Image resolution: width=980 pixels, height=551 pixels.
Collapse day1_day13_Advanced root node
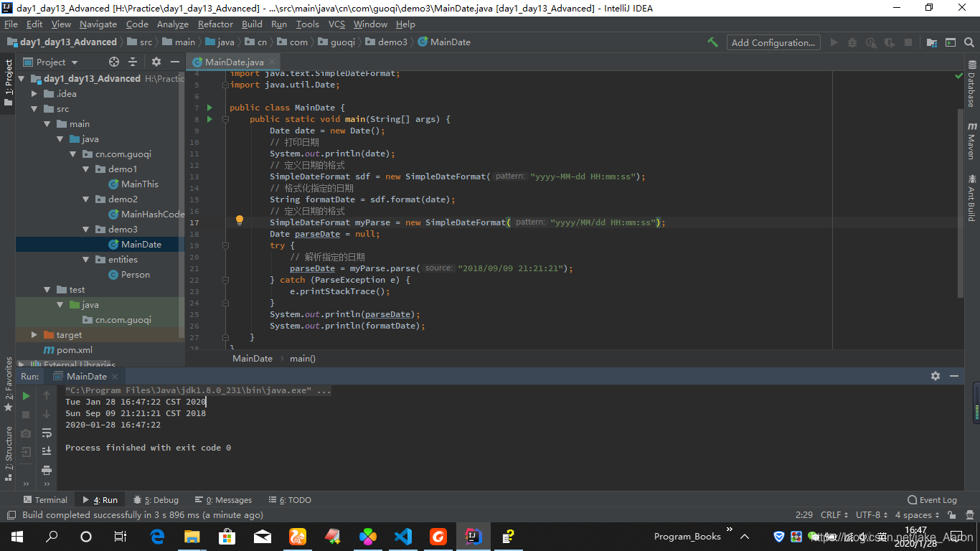tap(22, 79)
